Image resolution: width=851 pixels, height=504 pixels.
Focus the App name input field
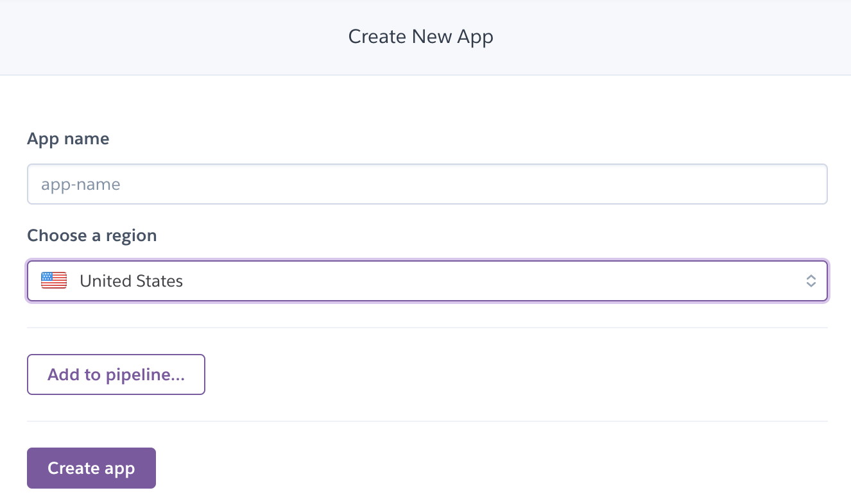tap(427, 184)
